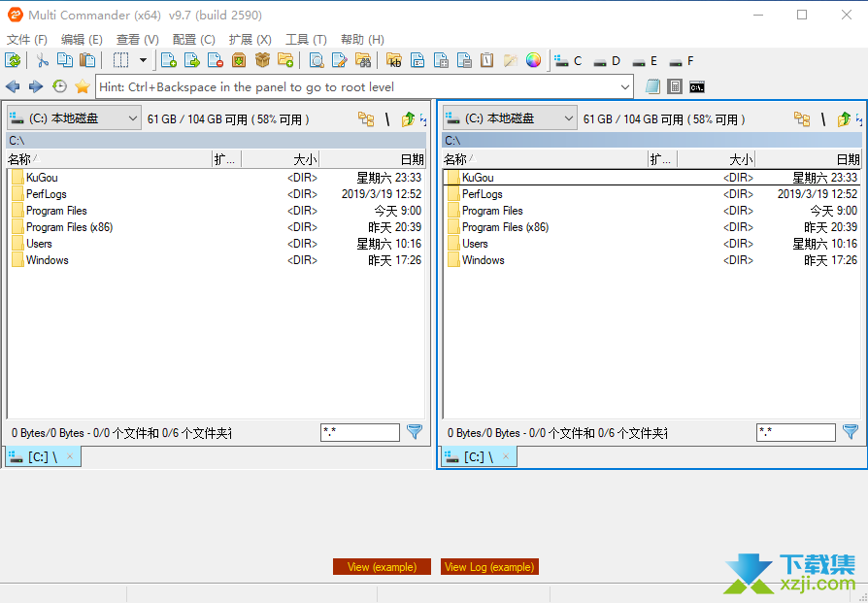Viewport: 868px width, 603px height.
Task: Switch to drive E from the toolbar
Action: click(645, 61)
